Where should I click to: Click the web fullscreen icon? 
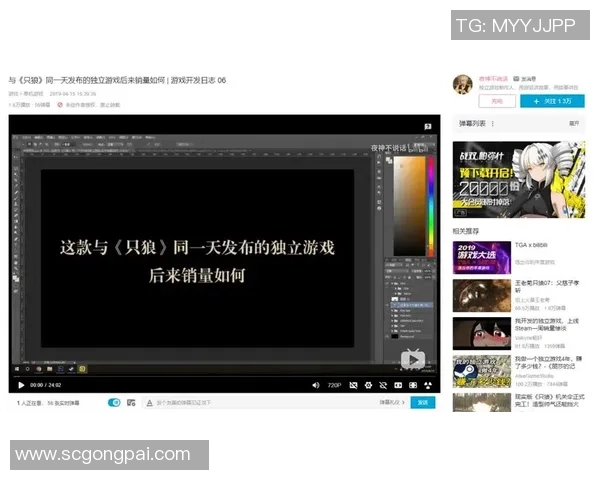pyautogui.click(x=413, y=385)
